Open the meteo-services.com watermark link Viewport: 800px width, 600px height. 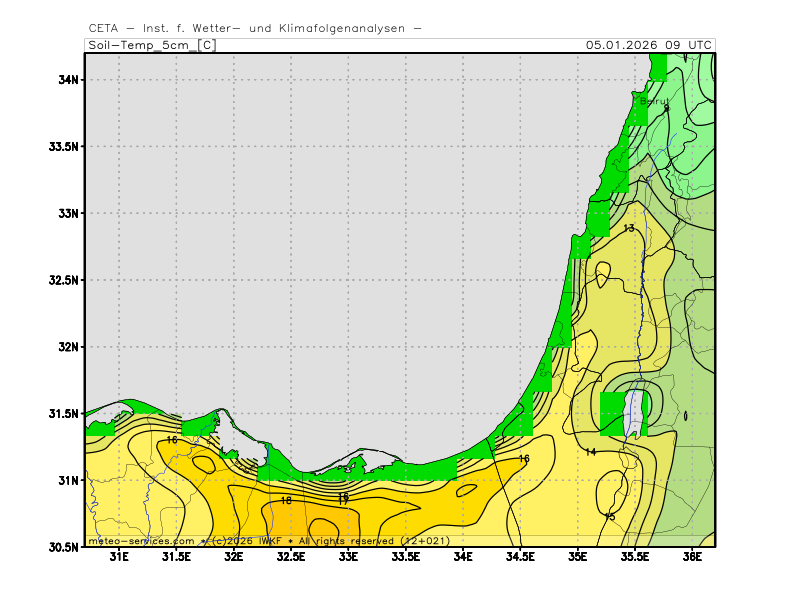[x=141, y=540]
